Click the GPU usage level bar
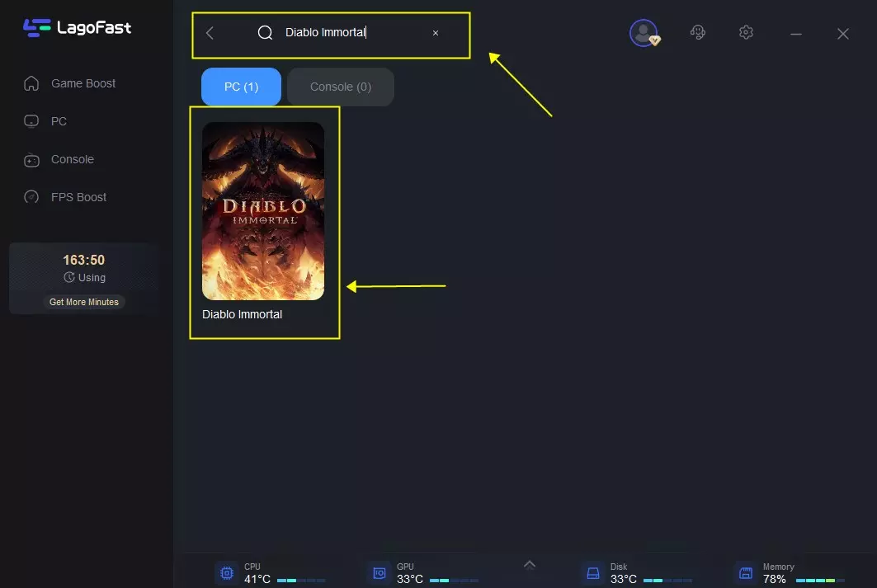Screen dimensions: 877x588 [454, 581]
